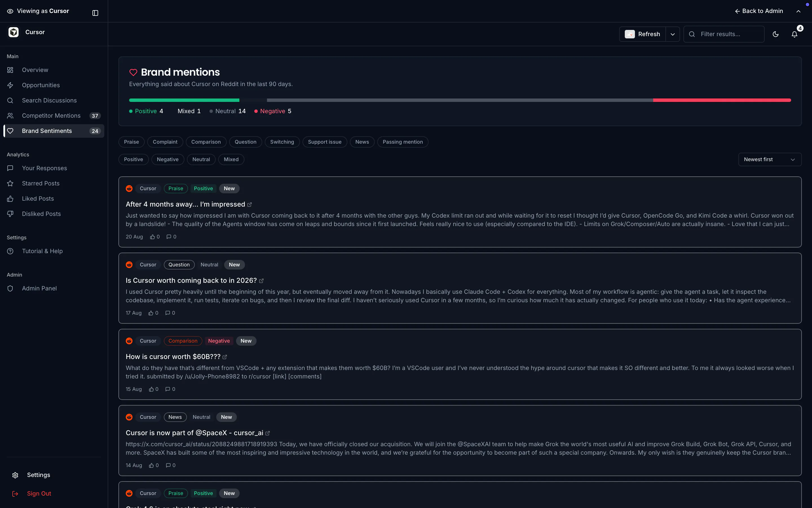Click the Settings gear icon at sidebar bottom
The image size is (812, 508).
coord(15,475)
